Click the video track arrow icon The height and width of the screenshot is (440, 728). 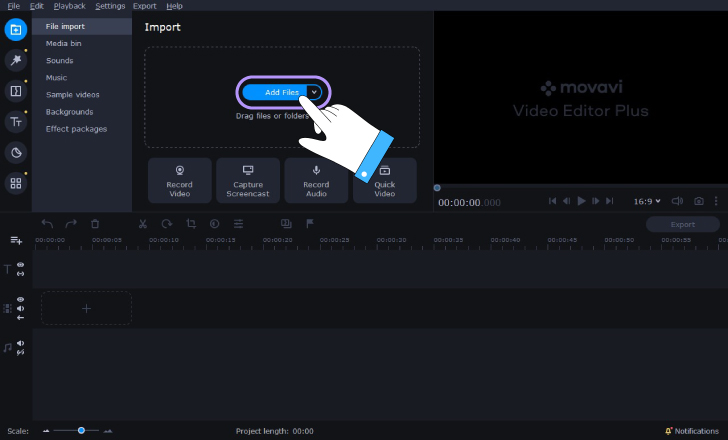point(20,318)
